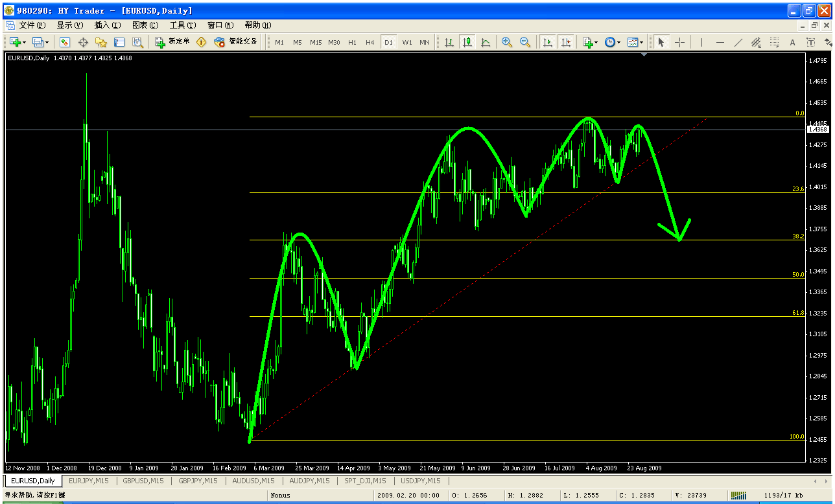Click the Nonus profile status text
Screen dimensions: 835x504
pos(281,496)
